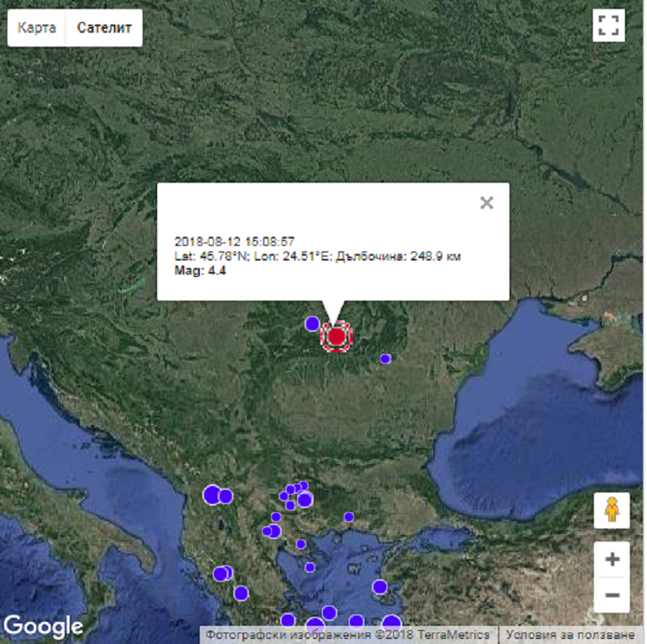Click the Lat/Lon coordinates line in popup
The height and width of the screenshot is (644, 647).
coord(318,256)
